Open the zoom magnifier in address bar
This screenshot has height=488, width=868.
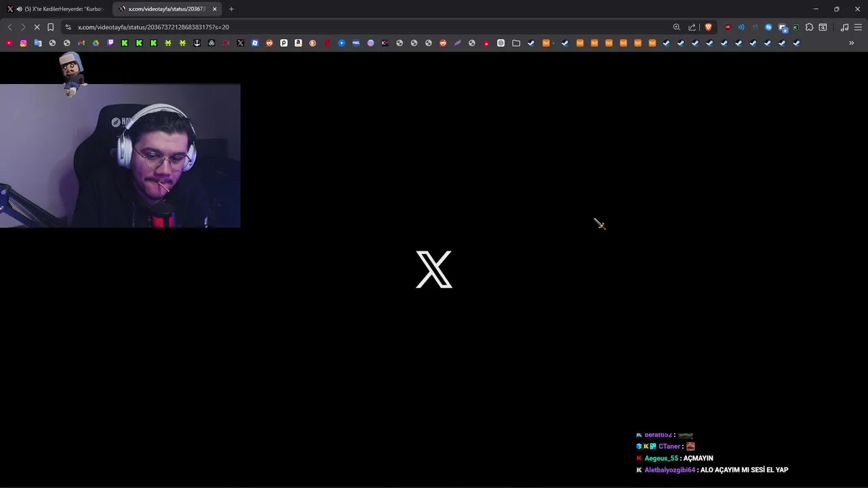tap(676, 27)
